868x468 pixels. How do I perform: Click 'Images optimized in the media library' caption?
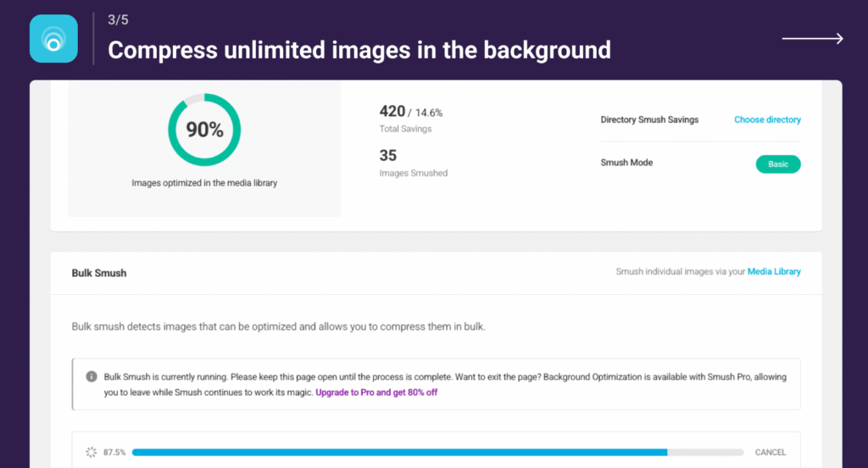pos(204,183)
